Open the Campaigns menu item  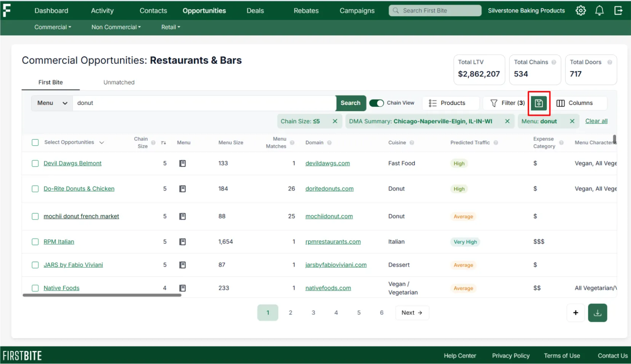357,11
